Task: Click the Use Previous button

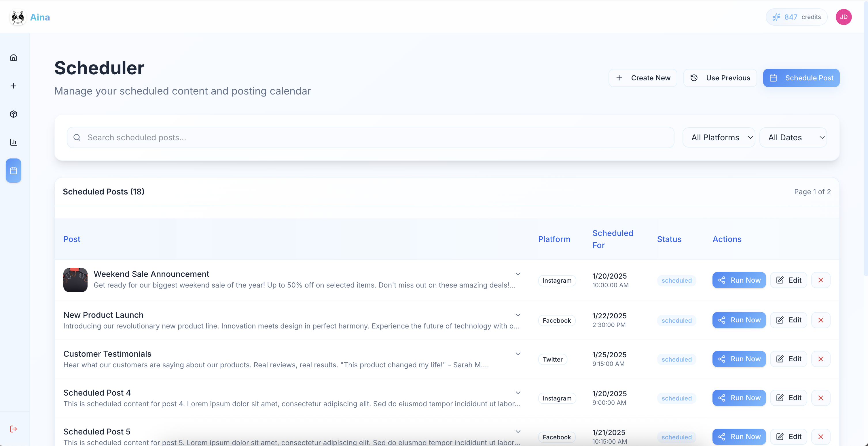Action: 720,78
